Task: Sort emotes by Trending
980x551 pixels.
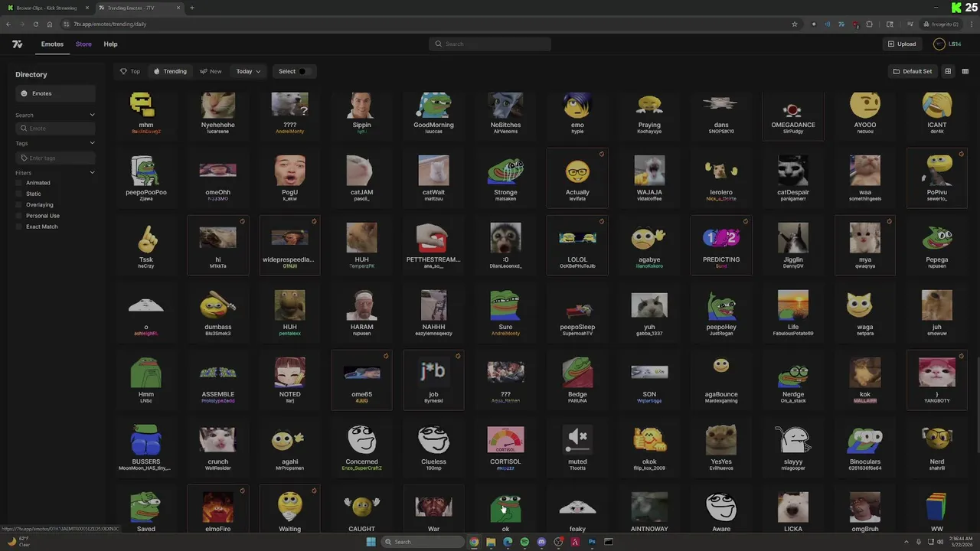Action: [171, 71]
